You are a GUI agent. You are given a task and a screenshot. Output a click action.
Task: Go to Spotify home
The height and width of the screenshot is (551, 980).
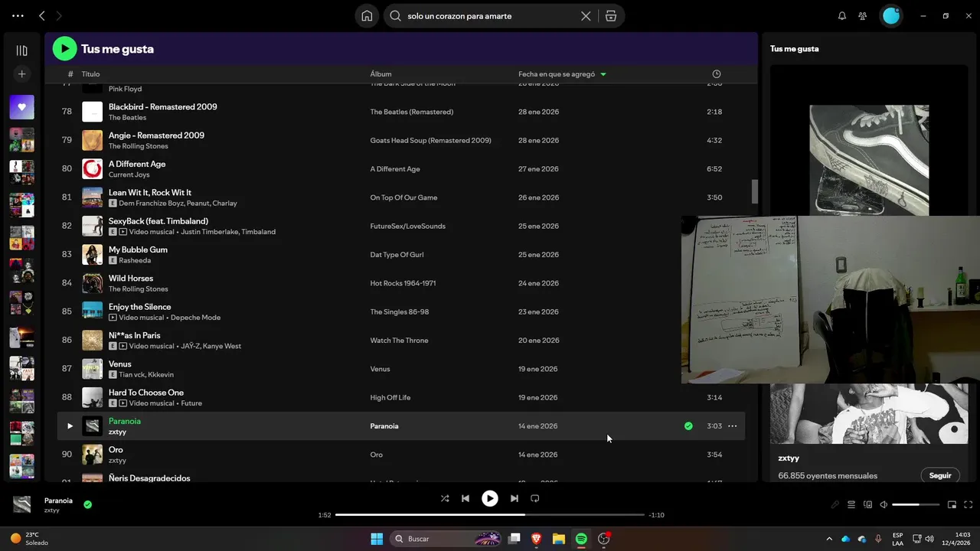367,16
